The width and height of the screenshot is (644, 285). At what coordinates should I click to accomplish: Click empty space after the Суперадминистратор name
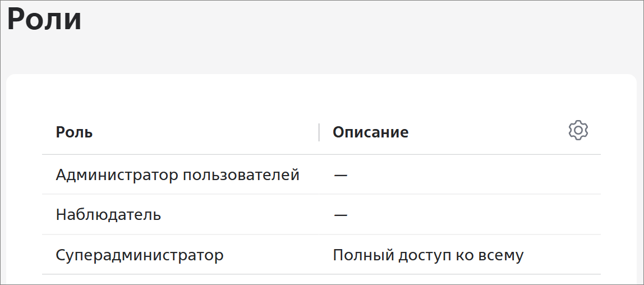click(271, 255)
